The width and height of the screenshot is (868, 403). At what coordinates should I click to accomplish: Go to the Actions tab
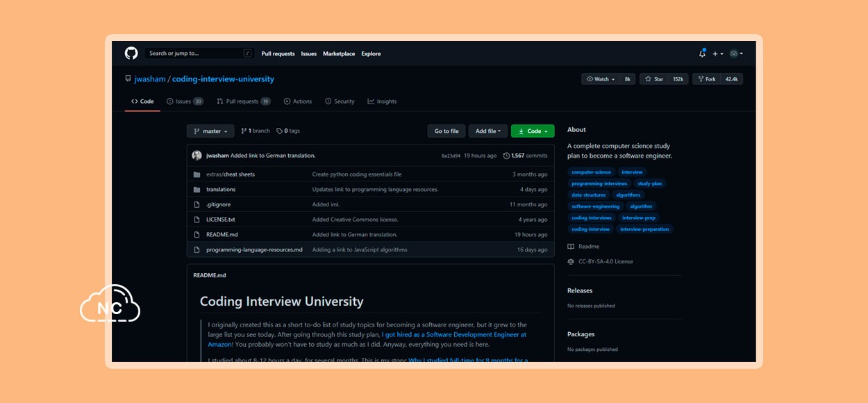298,101
